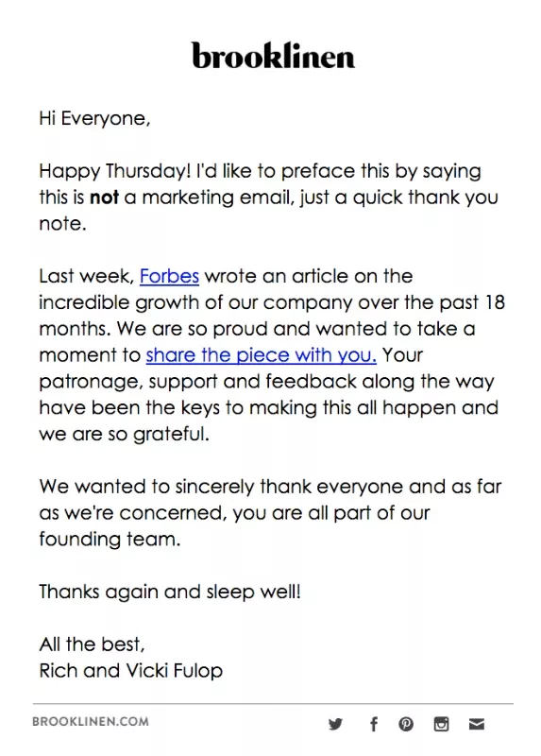The width and height of the screenshot is (541, 756).
Task: Click the "Rich and Vicki Fulop" signature
Action: [130, 671]
